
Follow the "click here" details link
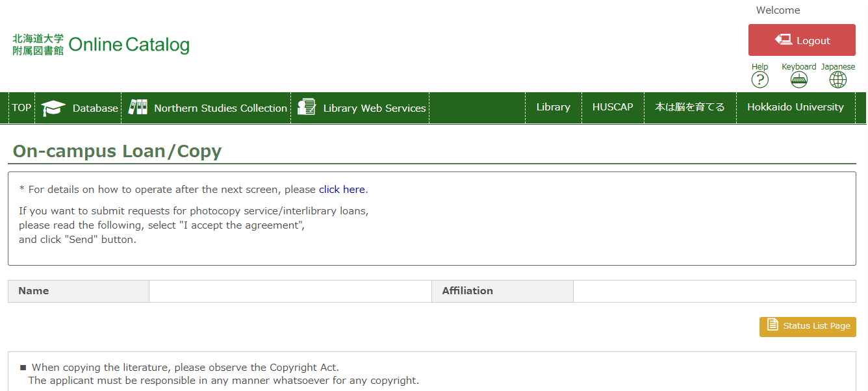342,190
